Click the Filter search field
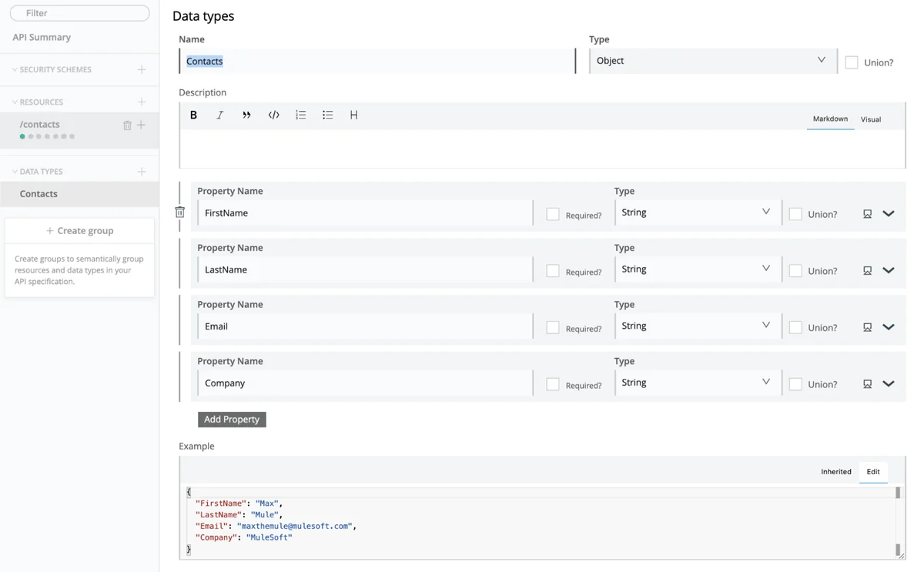Image resolution: width=924 pixels, height=572 pixels. click(x=80, y=13)
